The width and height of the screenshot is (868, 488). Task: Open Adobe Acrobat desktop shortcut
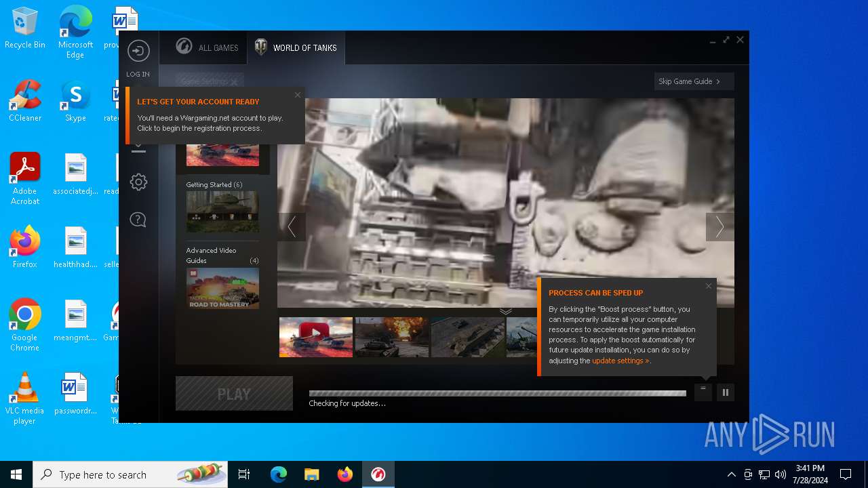pyautogui.click(x=25, y=179)
